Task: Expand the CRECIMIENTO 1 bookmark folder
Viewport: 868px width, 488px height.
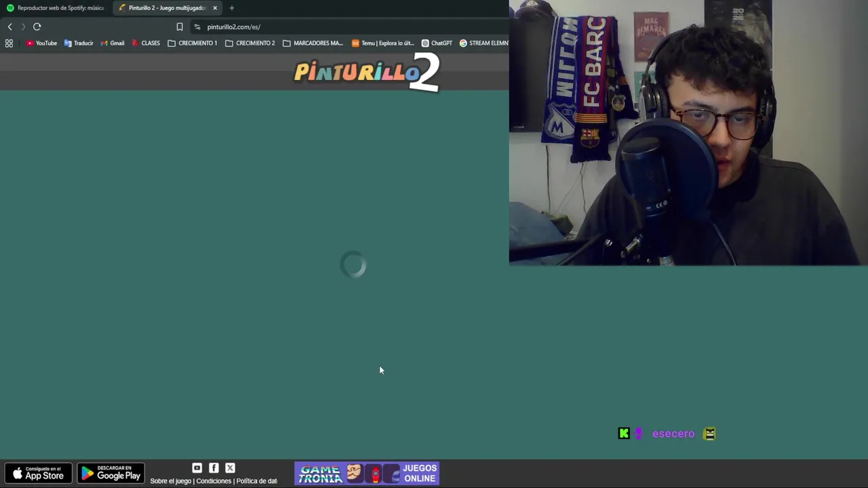Action: [193, 43]
